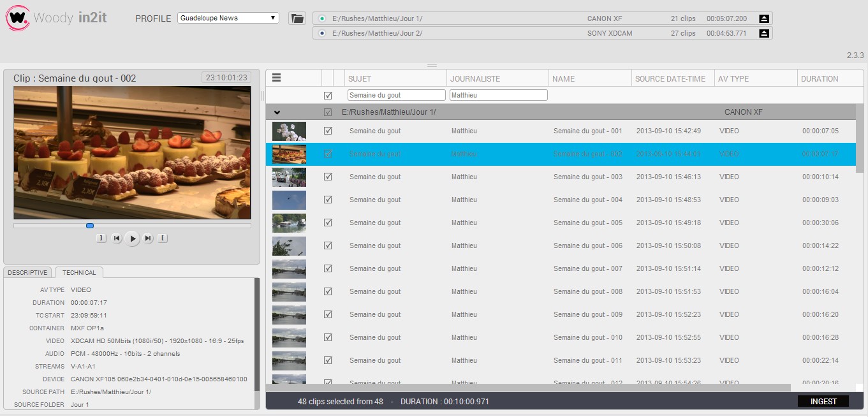Click the skip-to-previous-clip icon
This screenshot has height=417, width=868.
[117, 238]
